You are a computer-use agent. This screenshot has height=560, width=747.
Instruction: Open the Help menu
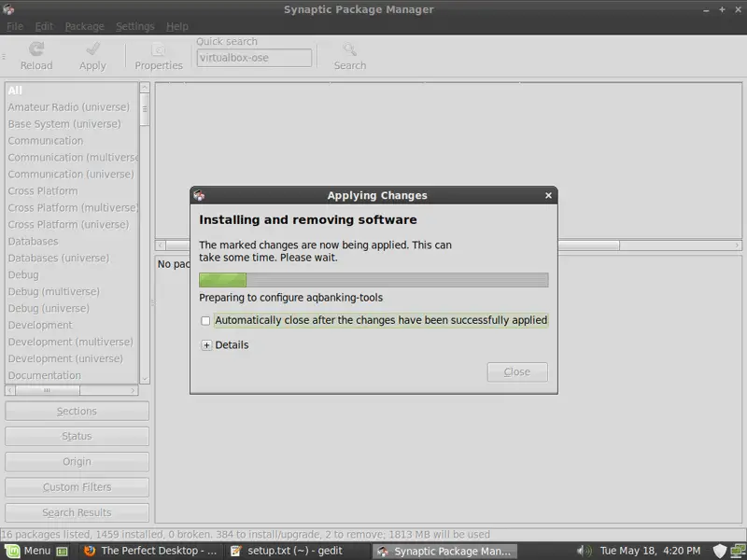177,26
